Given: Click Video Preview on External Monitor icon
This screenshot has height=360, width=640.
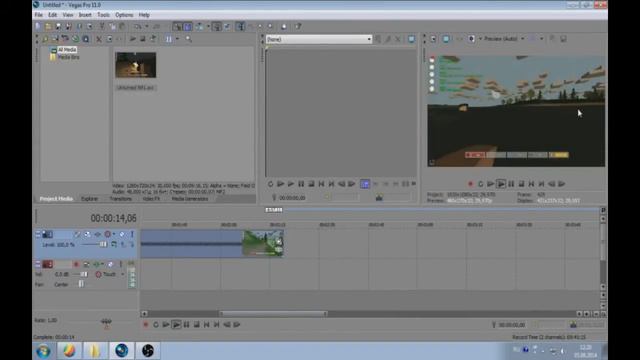Looking at the screenshot, I should (x=446, y=39).
